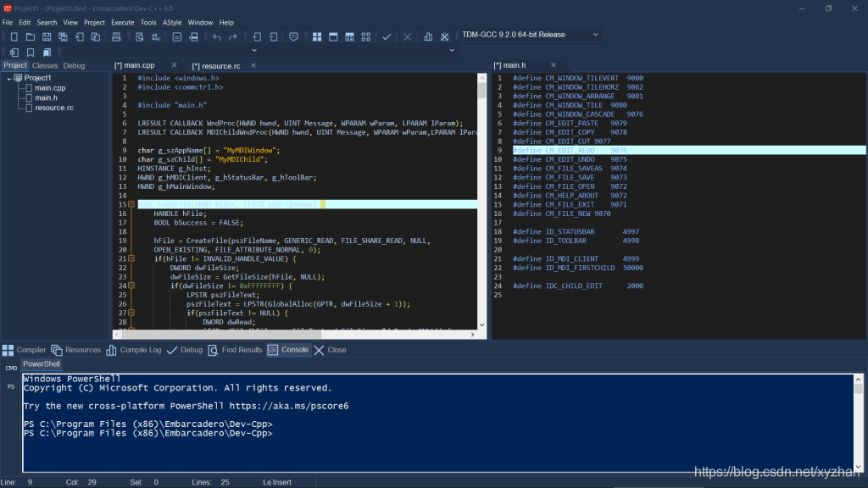
Task: Select resource.rc in the project tree
Action: point(54,108)
